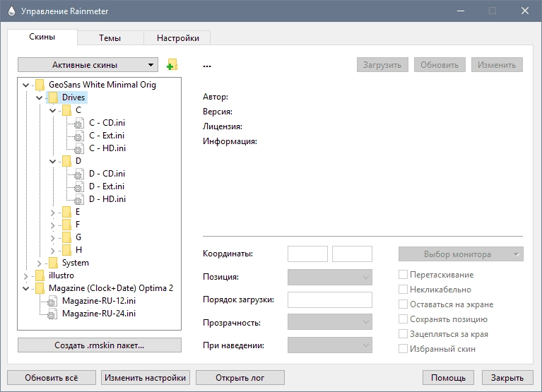Collapse the Magazine (Clock+Date) Optima 2 node

(x=26, y=288)
